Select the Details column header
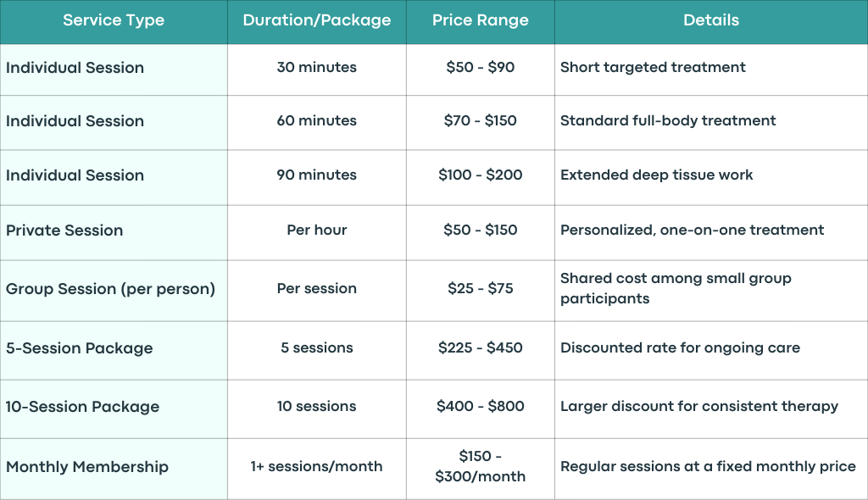Viewport: 868px width, 500px height. (x=711, y=20)
